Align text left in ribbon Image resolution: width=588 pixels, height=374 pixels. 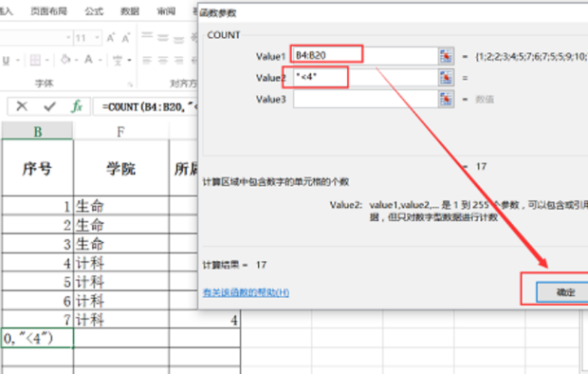147,60
